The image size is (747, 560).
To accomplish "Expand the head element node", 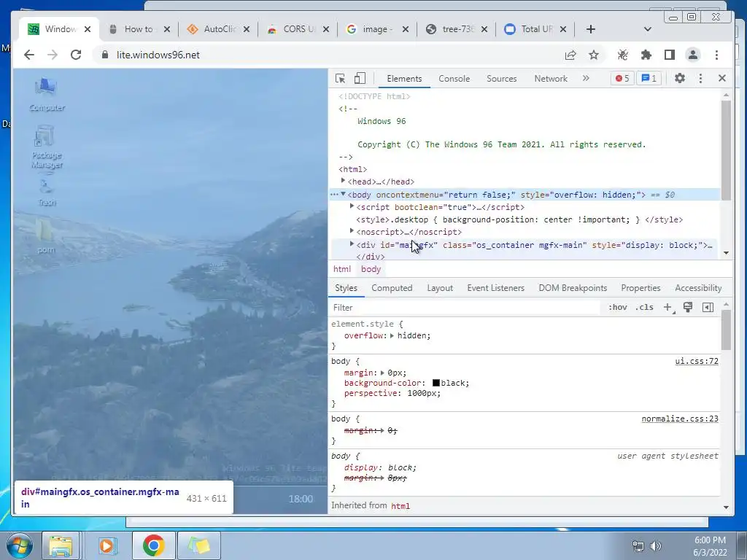I will (343, 181).
